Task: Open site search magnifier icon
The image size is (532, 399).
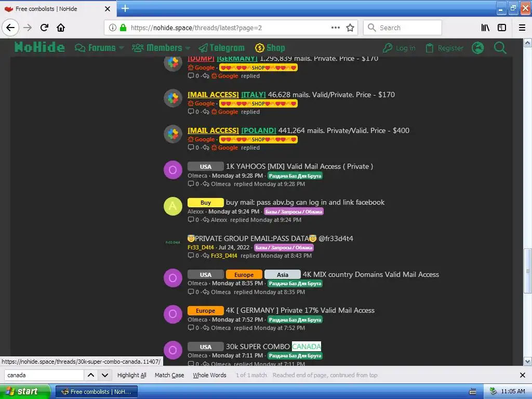Action: [500, 48]
